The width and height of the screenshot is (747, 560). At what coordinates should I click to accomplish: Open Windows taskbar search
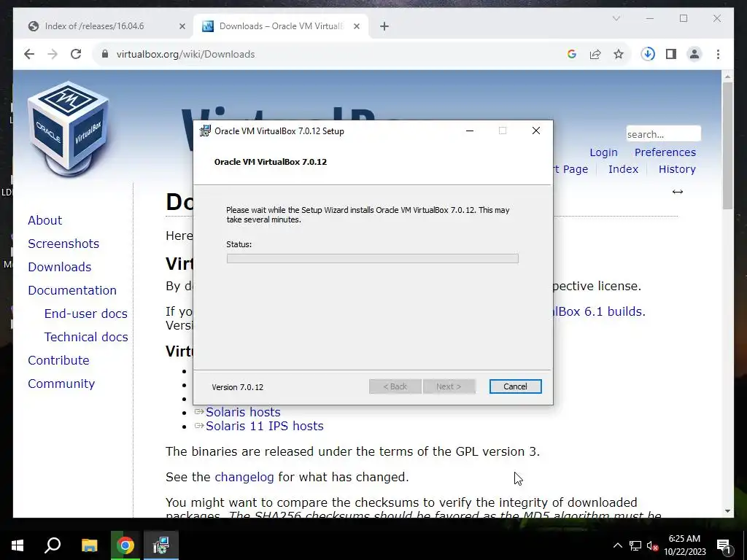click(53, 545)
